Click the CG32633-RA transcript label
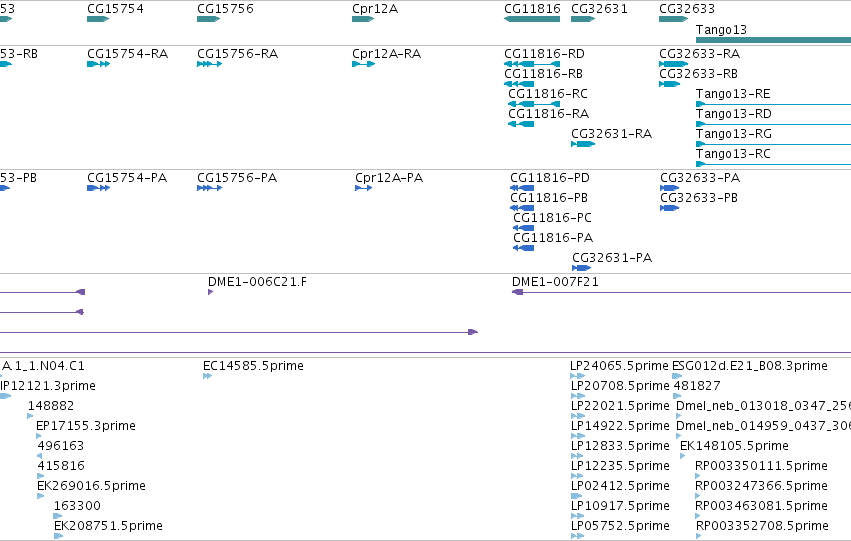Image resolution: width=851 pixels, height=541 pixels. (699, 54)
